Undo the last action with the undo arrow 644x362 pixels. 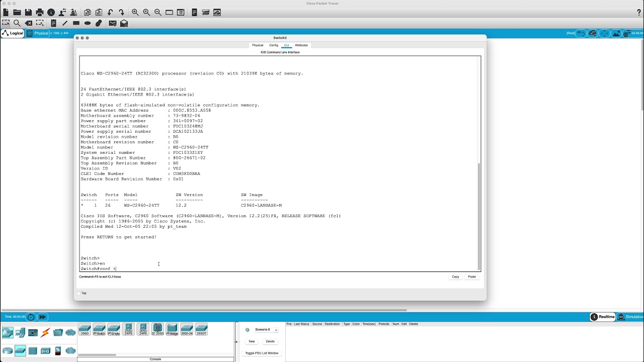coord(110,12)
